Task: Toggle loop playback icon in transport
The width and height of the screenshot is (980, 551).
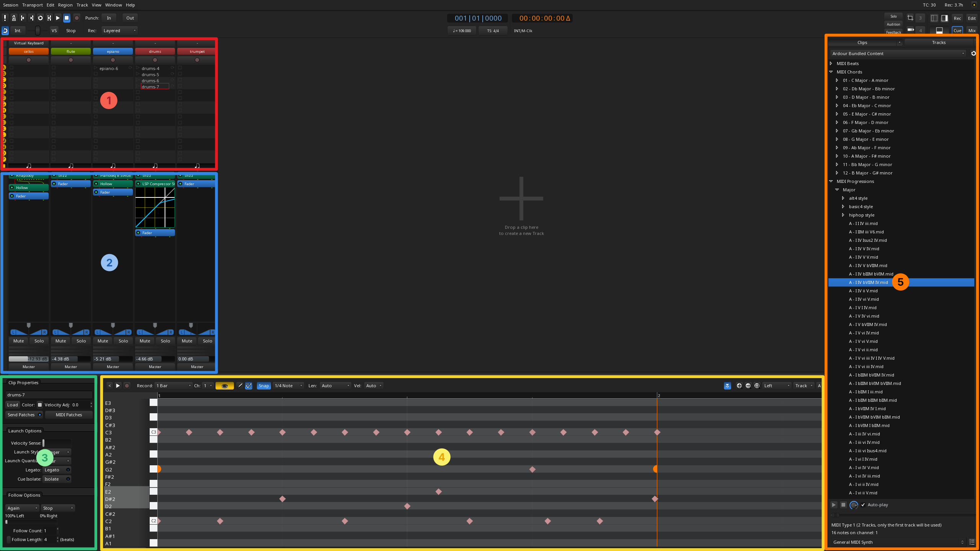Action: click(x=40, y=18)
